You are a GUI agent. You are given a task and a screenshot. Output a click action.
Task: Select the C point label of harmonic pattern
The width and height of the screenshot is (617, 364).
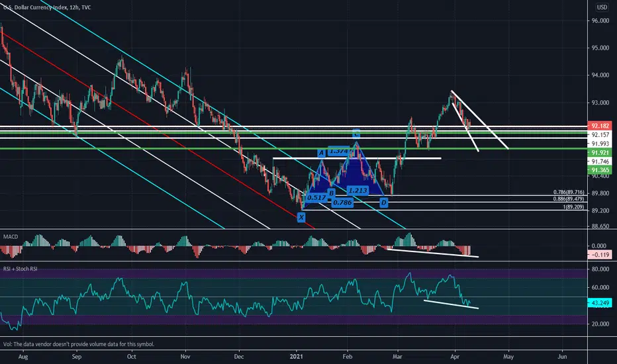(356, 134)
